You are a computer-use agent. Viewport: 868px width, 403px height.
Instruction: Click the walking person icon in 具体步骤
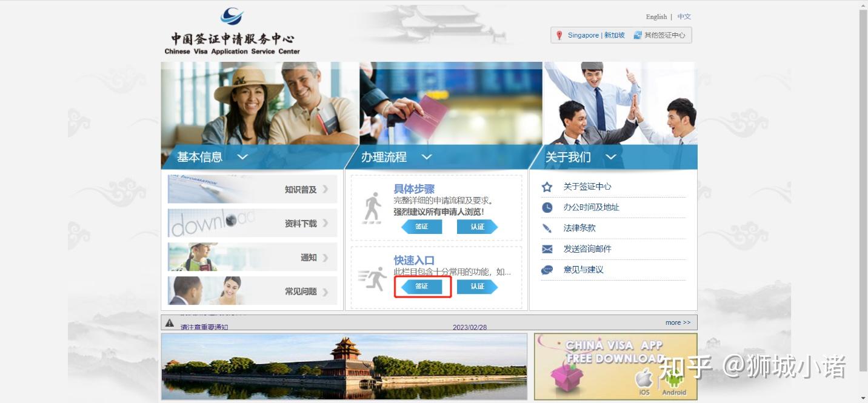coord(372,208)
